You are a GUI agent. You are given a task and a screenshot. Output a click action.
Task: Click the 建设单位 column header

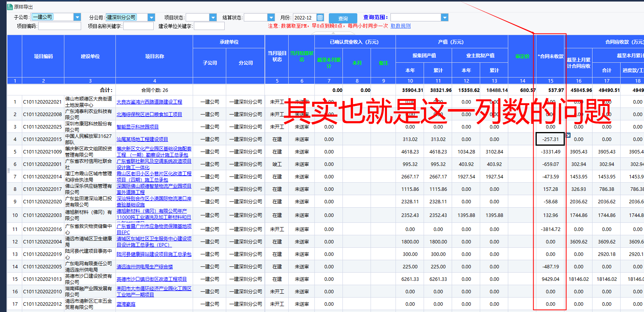(x=90, y=56)
